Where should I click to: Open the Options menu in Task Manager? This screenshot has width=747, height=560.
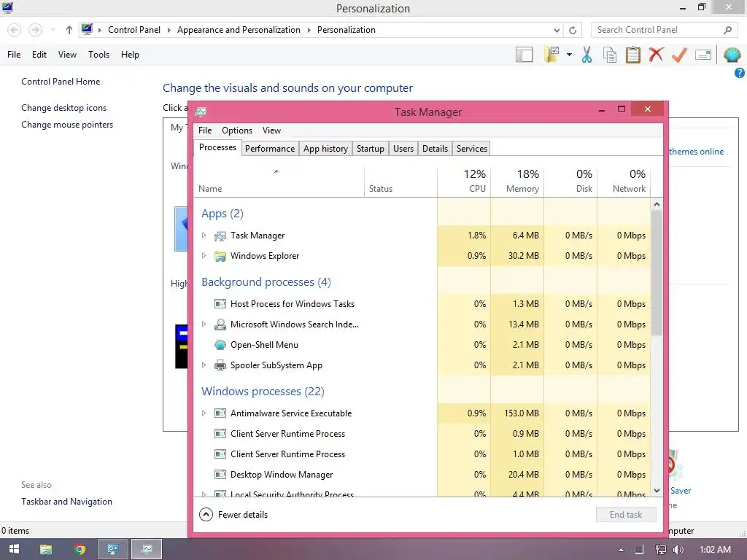(x=237, y=131)
